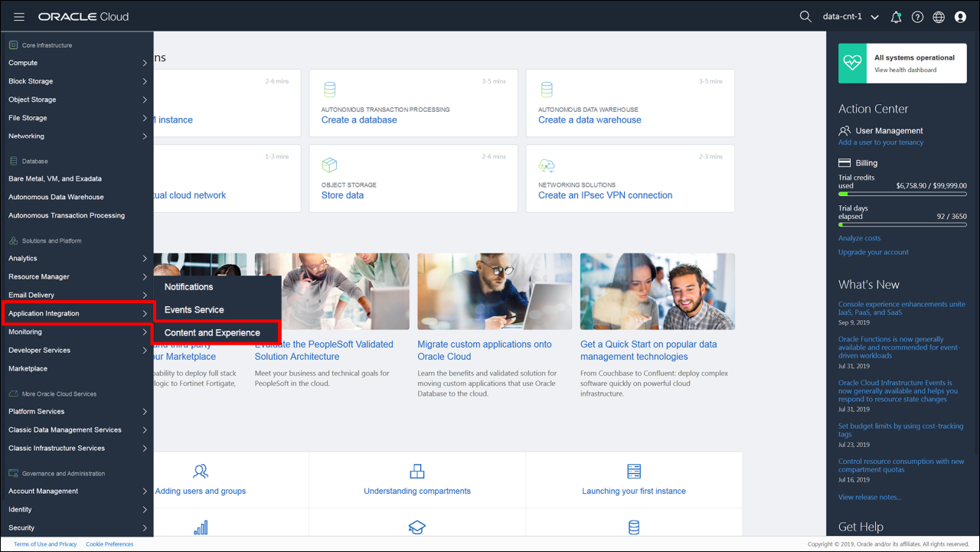Click the graduation cap icon

click(417, 528)
